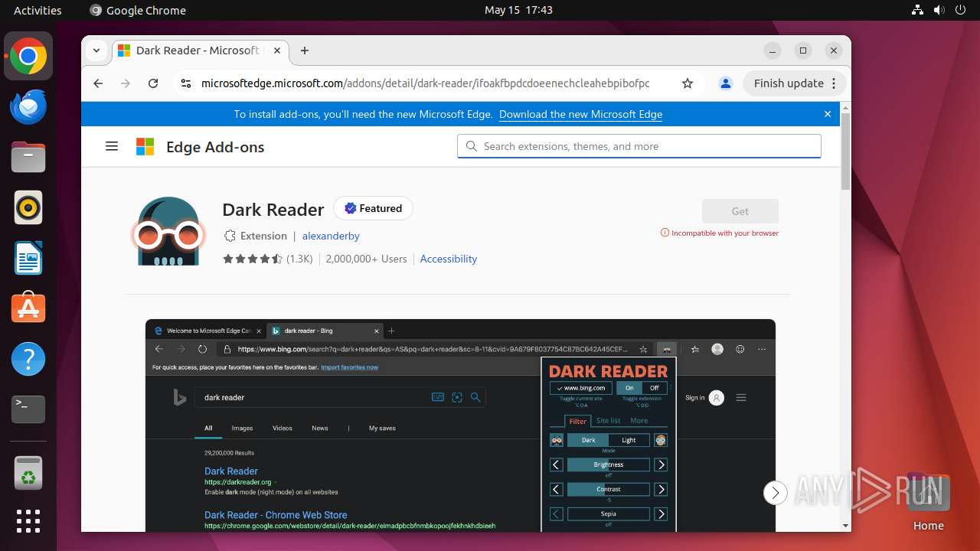This screenshot has height=551, width=980.
Task: Click the page vertical scrollbar
Action: coord(845,152)
